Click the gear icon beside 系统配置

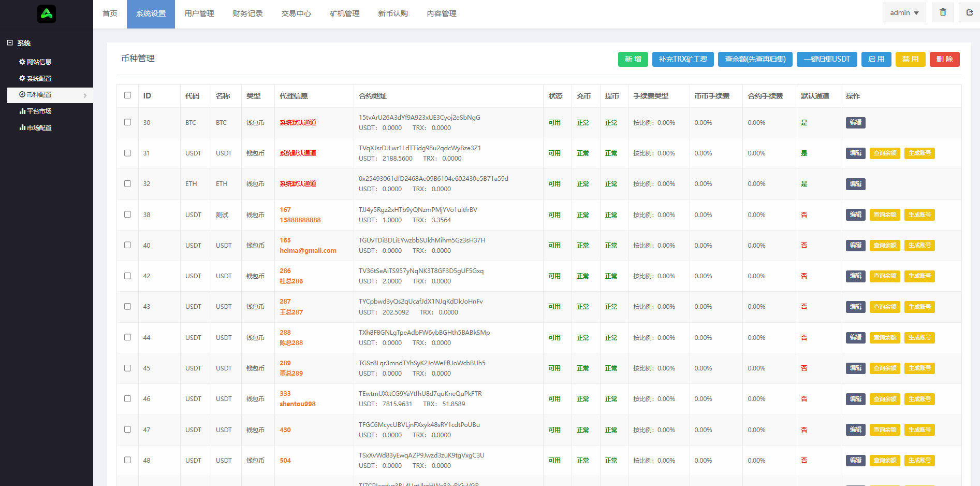tap(22, 78)
